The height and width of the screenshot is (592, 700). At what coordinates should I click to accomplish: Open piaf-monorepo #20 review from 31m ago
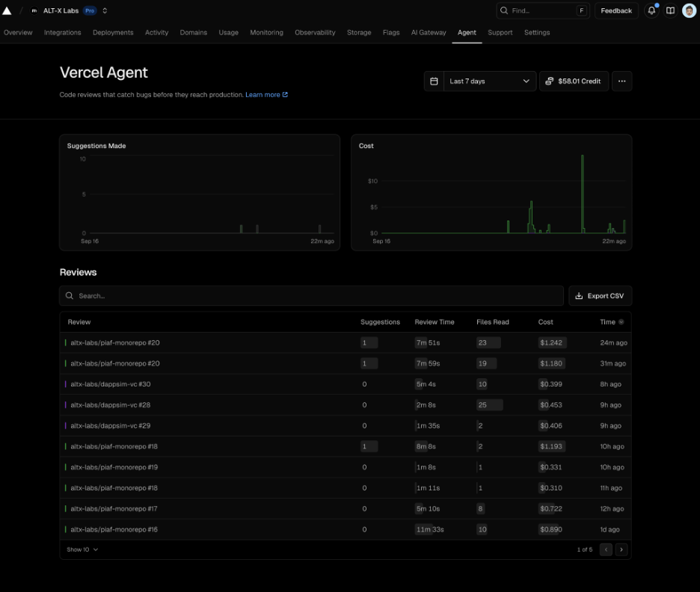pos(346,363)
